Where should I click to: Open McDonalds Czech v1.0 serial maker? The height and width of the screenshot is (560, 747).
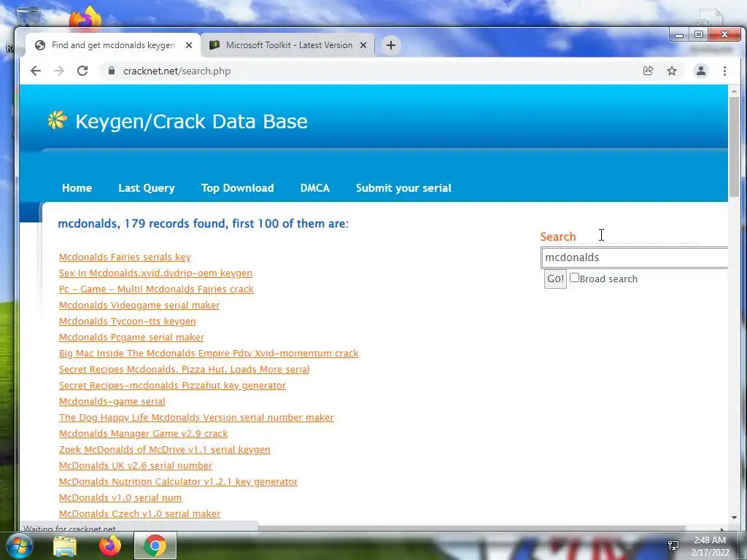point(139,514)
